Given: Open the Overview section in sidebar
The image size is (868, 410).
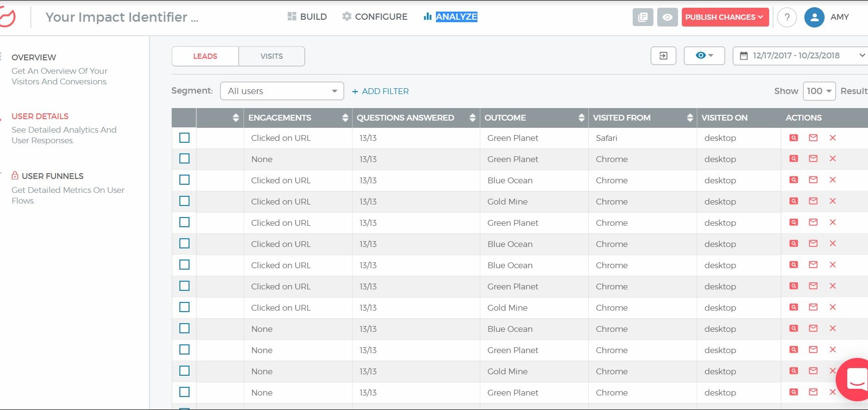Looking at the screenshot, I should tap(34, 57).
